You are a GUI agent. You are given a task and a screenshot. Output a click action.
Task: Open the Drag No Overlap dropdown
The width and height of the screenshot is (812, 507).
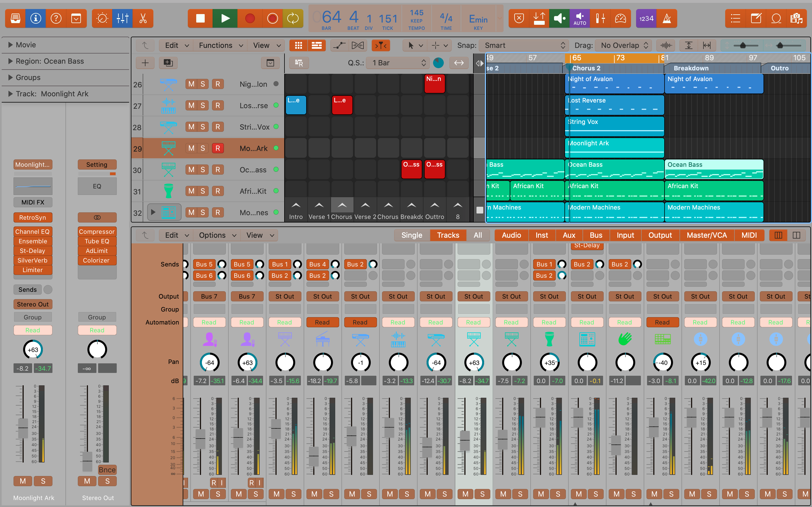point(624,45)
